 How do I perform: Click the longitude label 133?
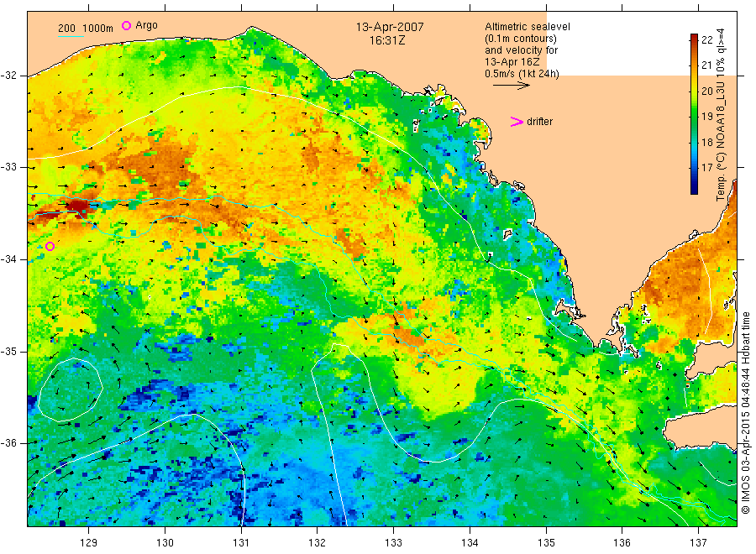click(x=393, y=543)
